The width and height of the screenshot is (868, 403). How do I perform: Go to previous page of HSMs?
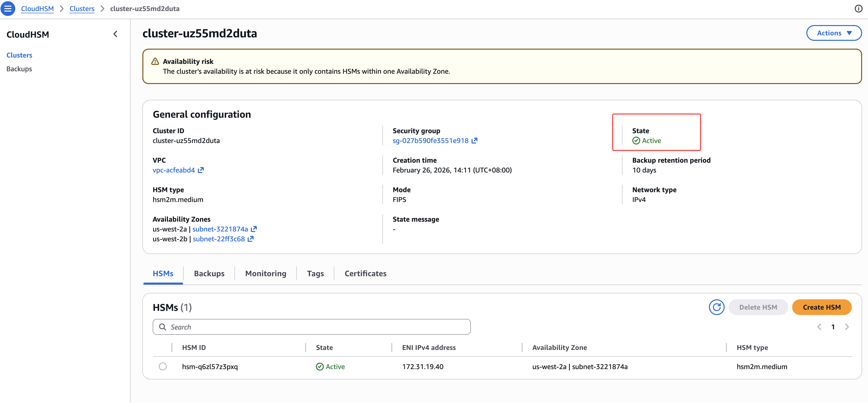[819, 327]
